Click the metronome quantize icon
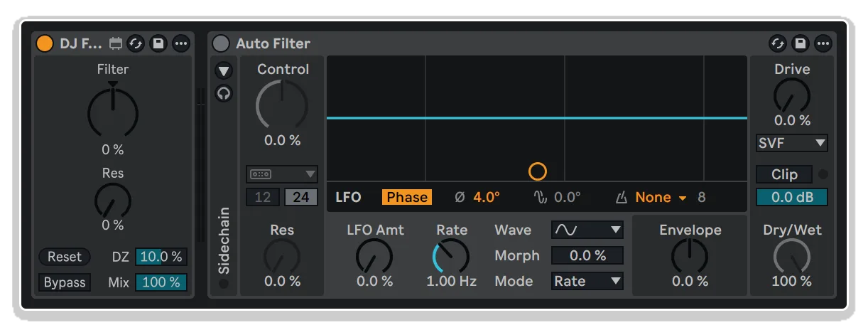The width and height of the screenshot is (868, 330). coord(622,198)
